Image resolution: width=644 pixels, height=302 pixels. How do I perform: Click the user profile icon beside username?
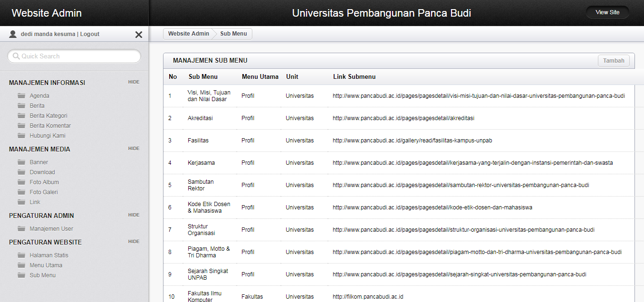[x=13, y=34]
